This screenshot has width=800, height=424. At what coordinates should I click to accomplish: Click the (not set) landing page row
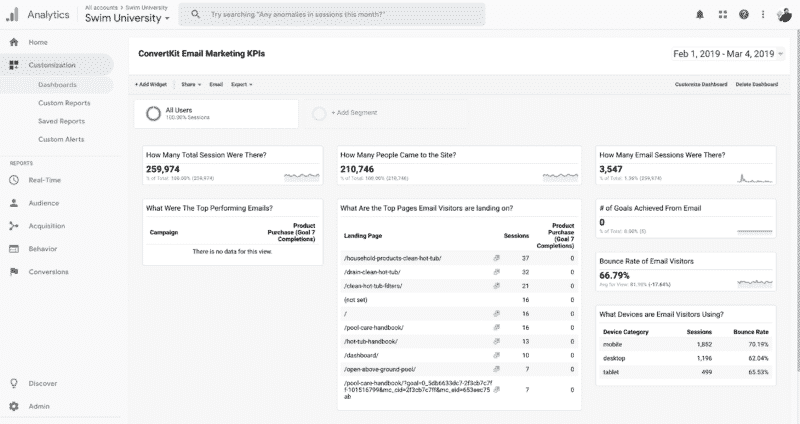(459, 300)
